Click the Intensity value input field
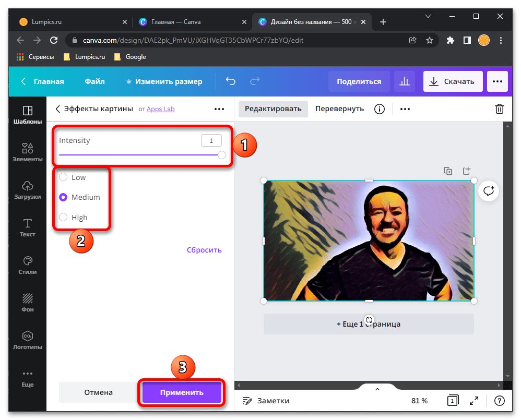This screenshot has height=420, width=521. pyautogui.click(x=211, y=140)
